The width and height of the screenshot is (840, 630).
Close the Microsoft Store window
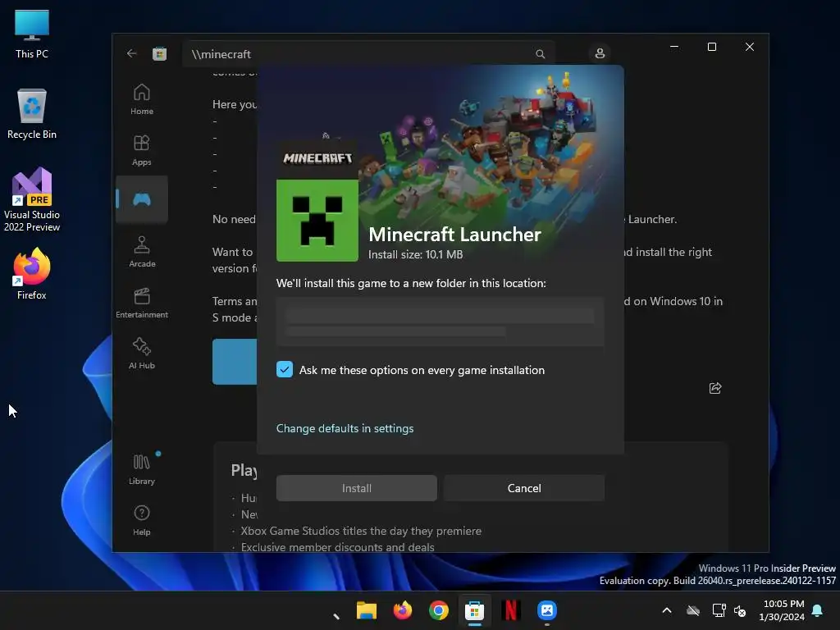coord(750,47)
